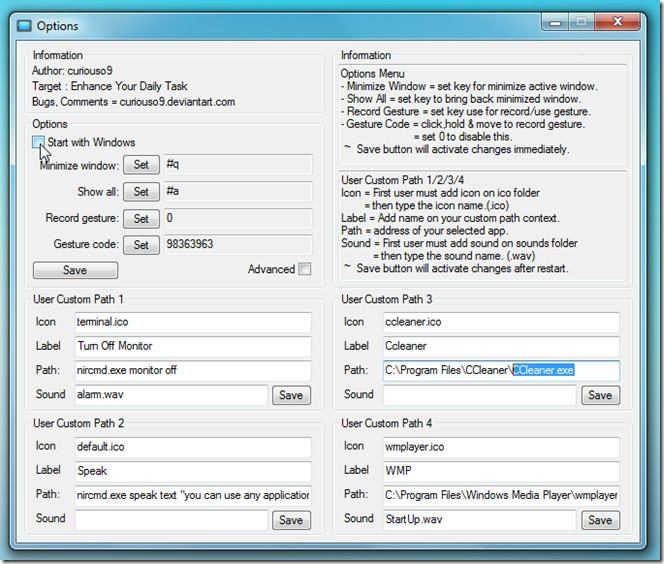
Task: Save the Options hotkey settings
Action: 75,270
